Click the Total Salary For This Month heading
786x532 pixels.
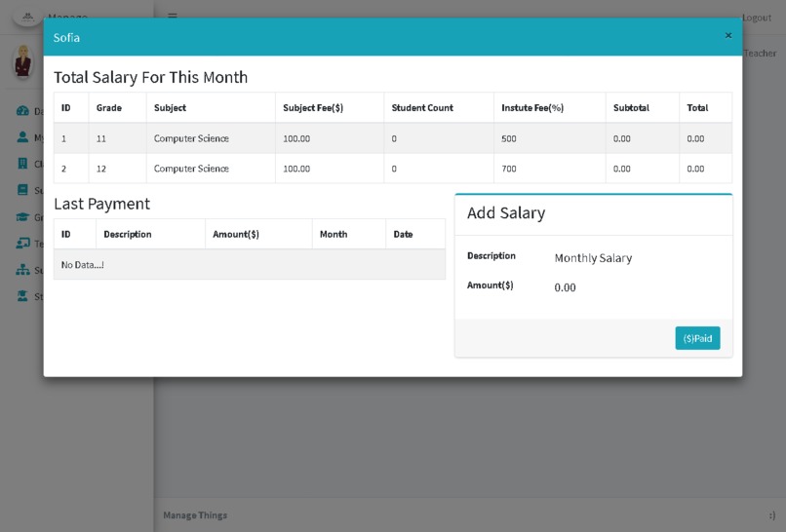(x=150, y=77)
